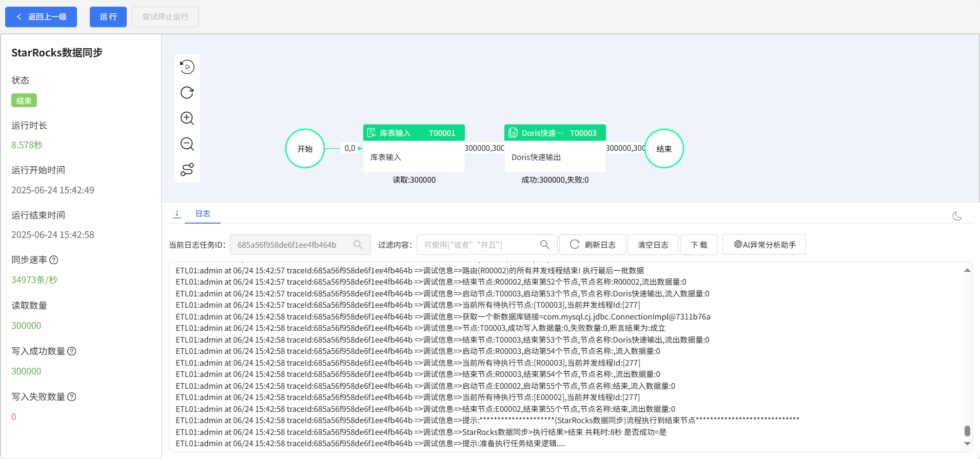
Task: Click the StarRocks数据同步 title
Action: coord(57,53)
